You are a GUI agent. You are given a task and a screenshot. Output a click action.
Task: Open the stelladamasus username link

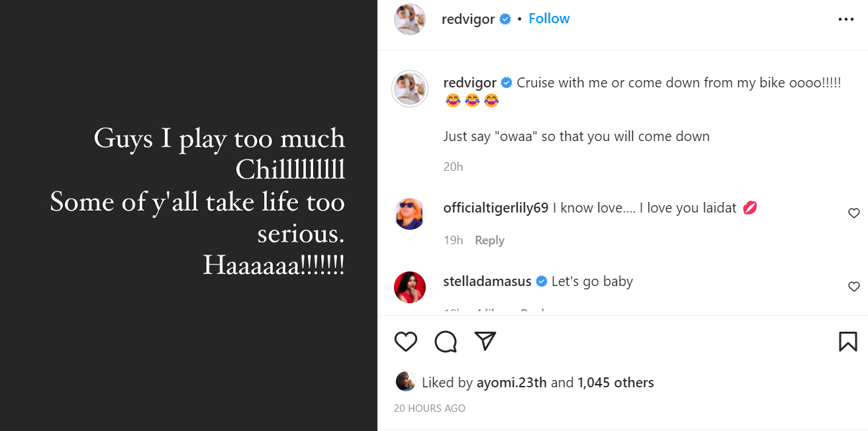pos(487,281)
